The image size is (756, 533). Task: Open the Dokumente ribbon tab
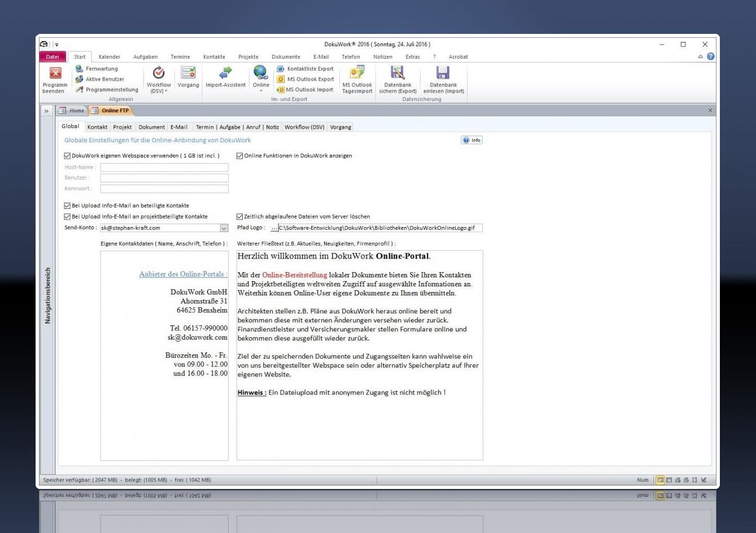[x=286, y=56]
